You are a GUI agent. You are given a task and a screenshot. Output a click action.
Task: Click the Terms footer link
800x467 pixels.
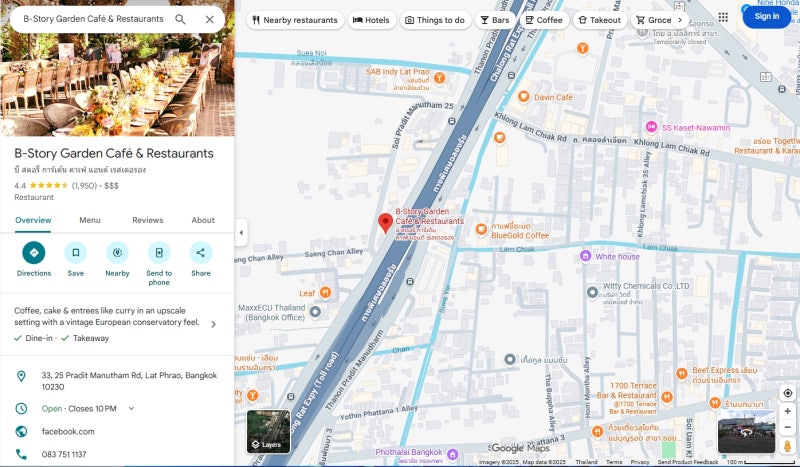(x=614, y=462)
